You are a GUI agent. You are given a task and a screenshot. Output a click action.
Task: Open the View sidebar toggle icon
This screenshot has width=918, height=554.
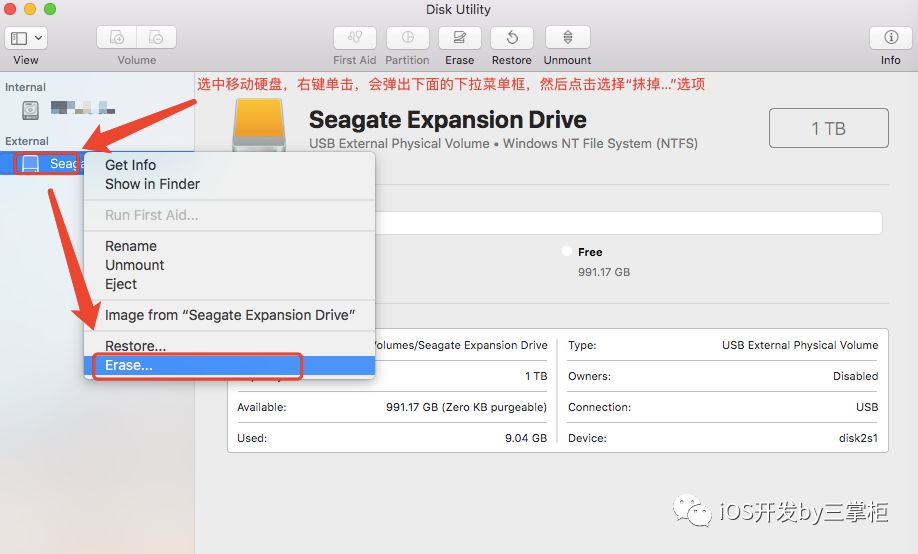19,39
